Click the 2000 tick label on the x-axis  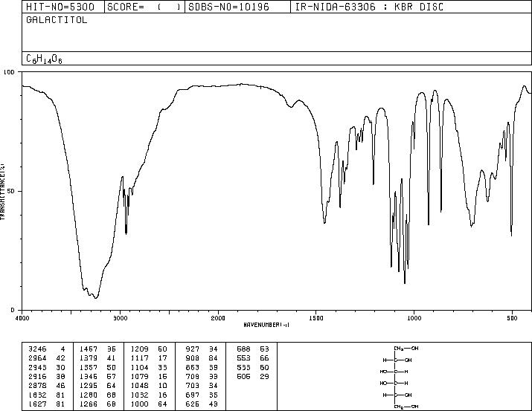coord(218,318)
